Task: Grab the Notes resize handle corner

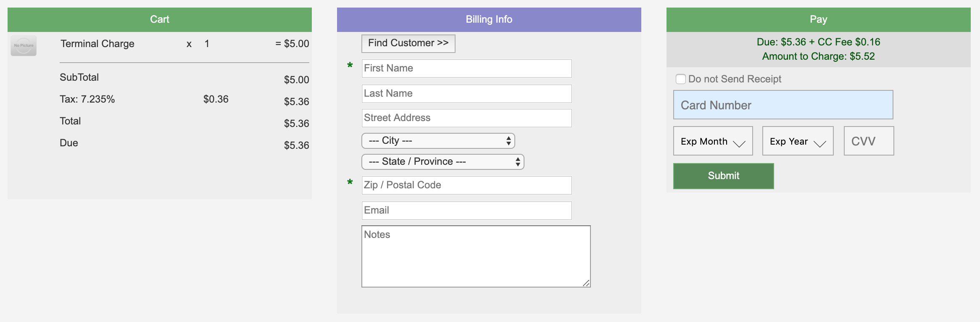Action: click(586, 283)
